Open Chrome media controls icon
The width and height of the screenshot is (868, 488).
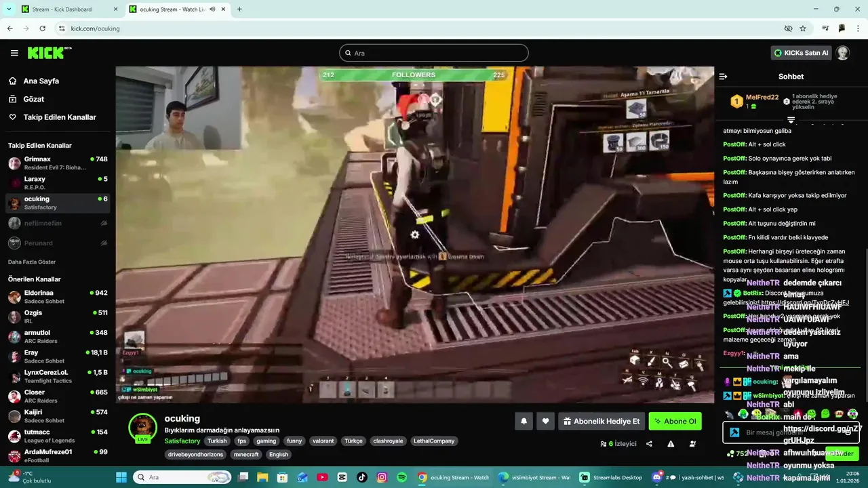coord(825,28)
